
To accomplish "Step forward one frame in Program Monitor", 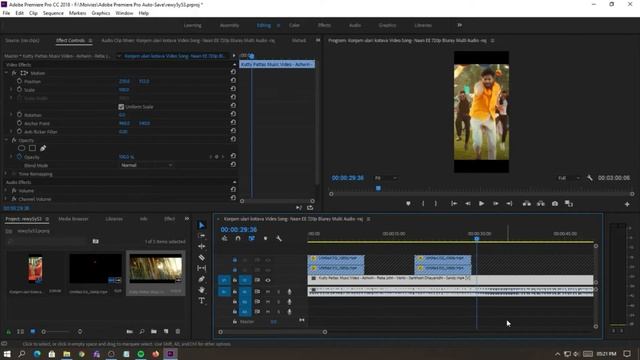I will click(x=496, y=204).
